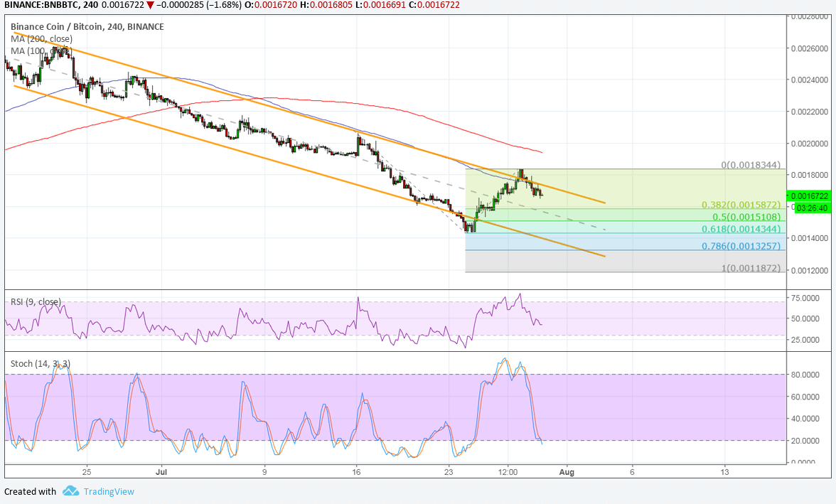
Task: Click the green current price tag 0.0016722
Action: [809, 196]
